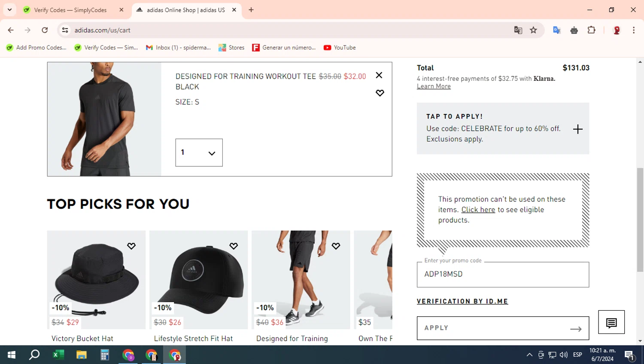Go forward to next page
644x364 pixels.
(x=27, y=30)
